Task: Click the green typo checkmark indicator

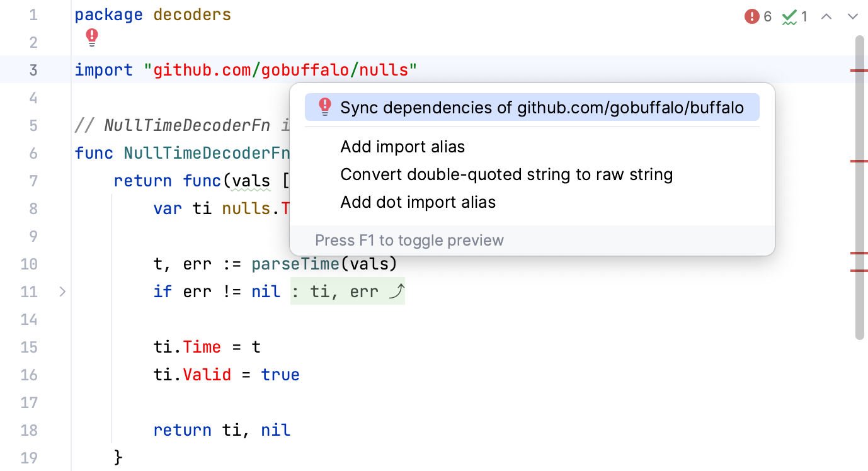Action: [x=795, y=17]
